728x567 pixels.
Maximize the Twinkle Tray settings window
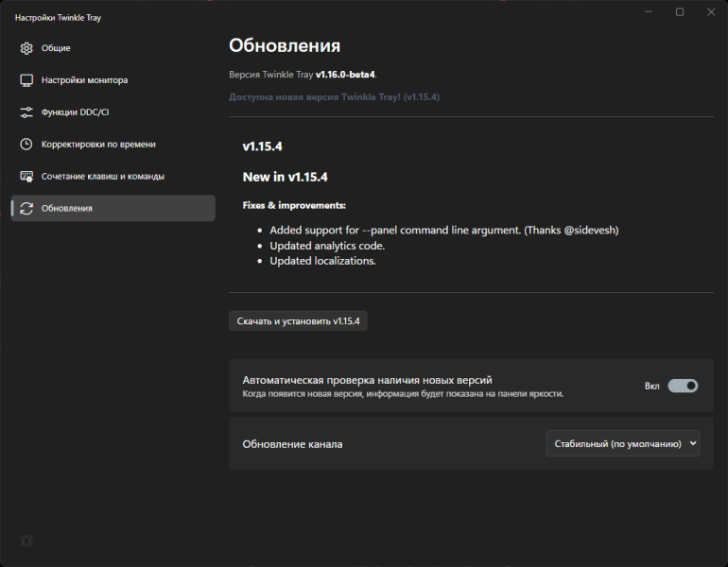click(680, 12)
